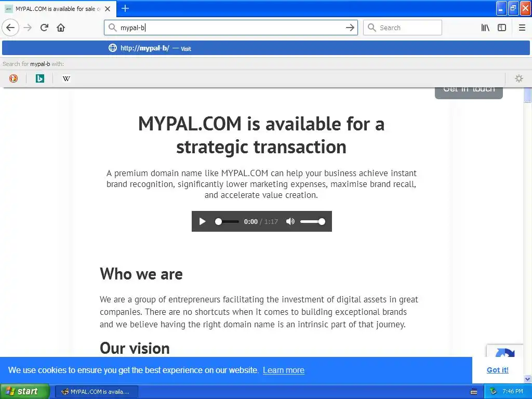Click inside the Search input box
The width and height of the screenshot is (532, 399).
pyautogui.click(x=403, y=28)
